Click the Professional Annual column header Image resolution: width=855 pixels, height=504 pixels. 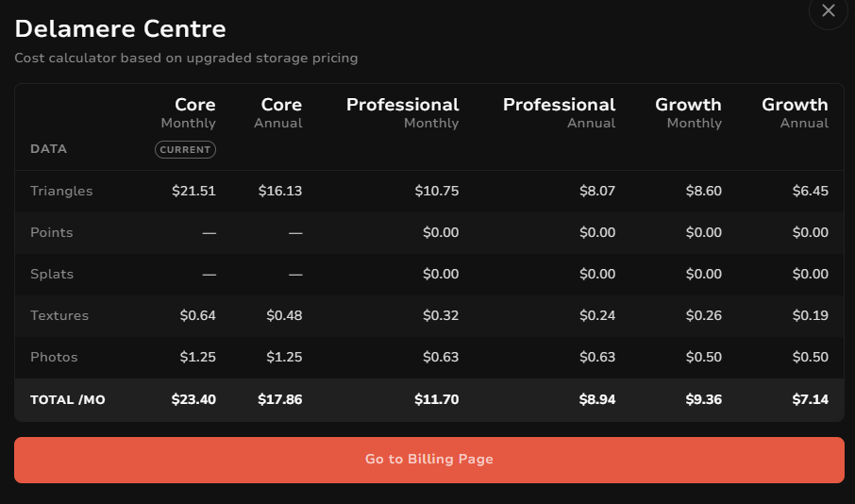tap(559, 113)
